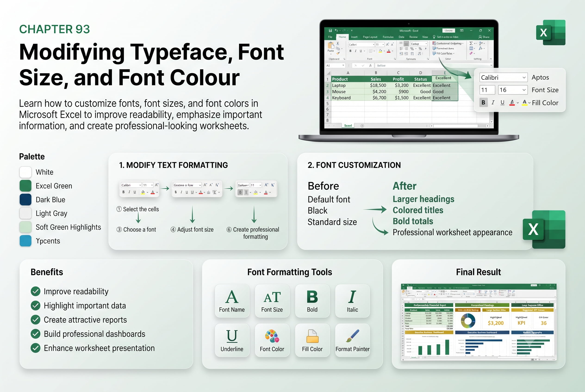Switch to the Review ribbon tab
This screenshot has width=585, height=392.
[x=413, y=37]
